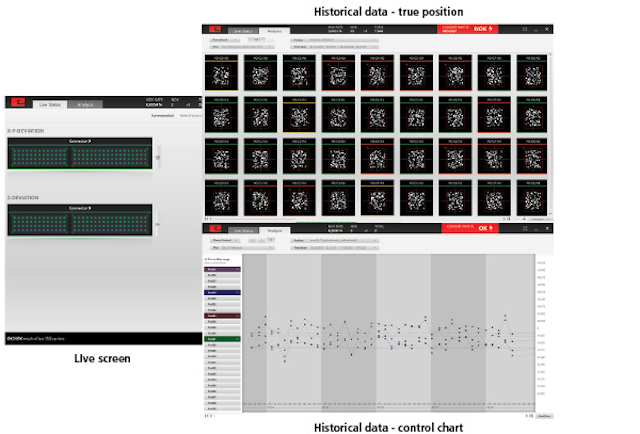The height and width of the screenshot is (434, 640).
Task: Select the Analysis tab in the true position window
Action: (x=274, y=31)
